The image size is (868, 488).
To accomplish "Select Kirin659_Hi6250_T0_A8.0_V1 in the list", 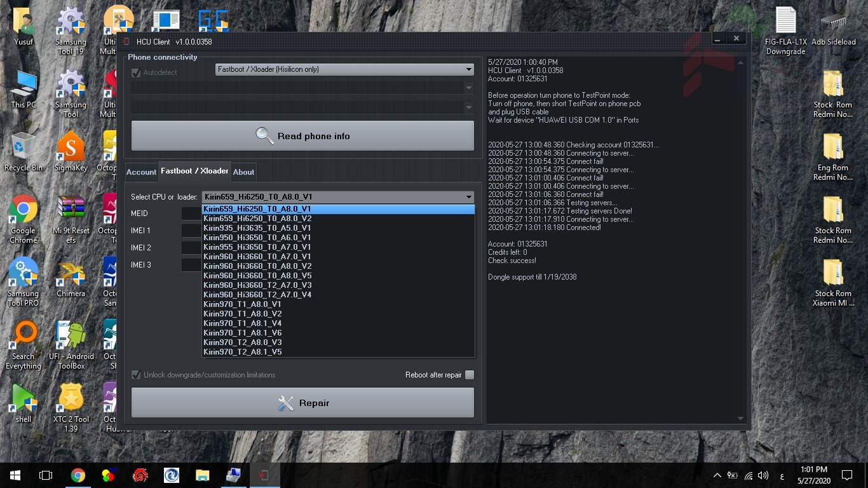I will (338, 209).
